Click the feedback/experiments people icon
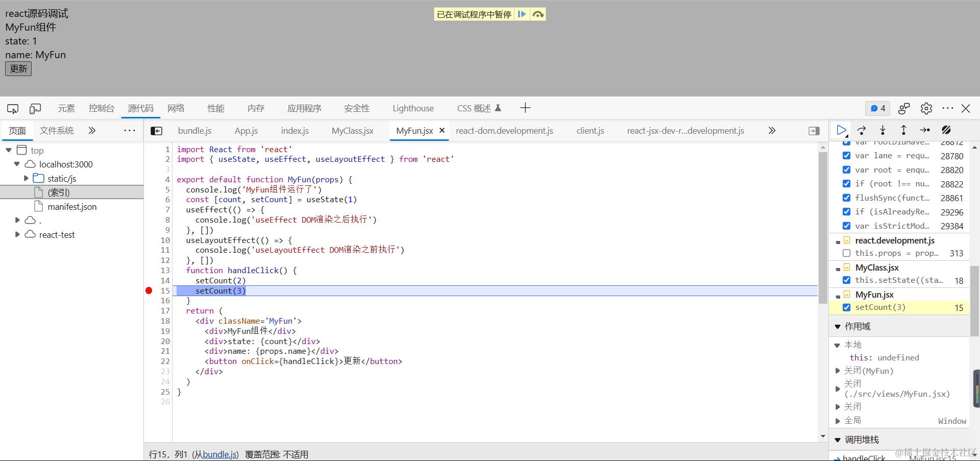 [904, 108]
